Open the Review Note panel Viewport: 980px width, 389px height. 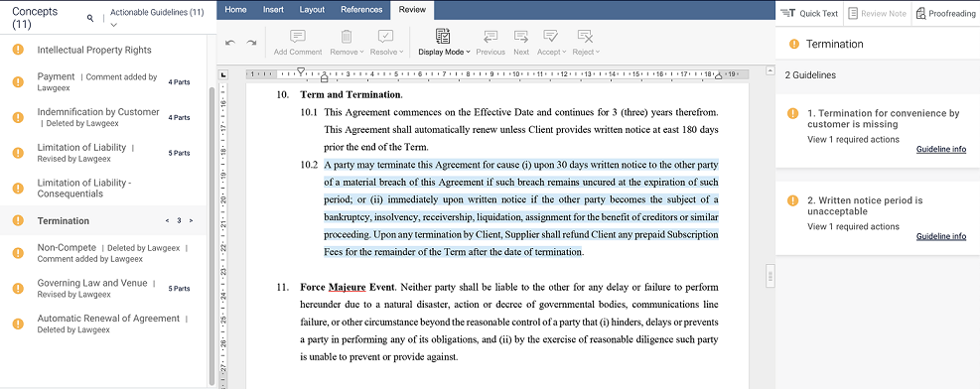pos(878,13)
